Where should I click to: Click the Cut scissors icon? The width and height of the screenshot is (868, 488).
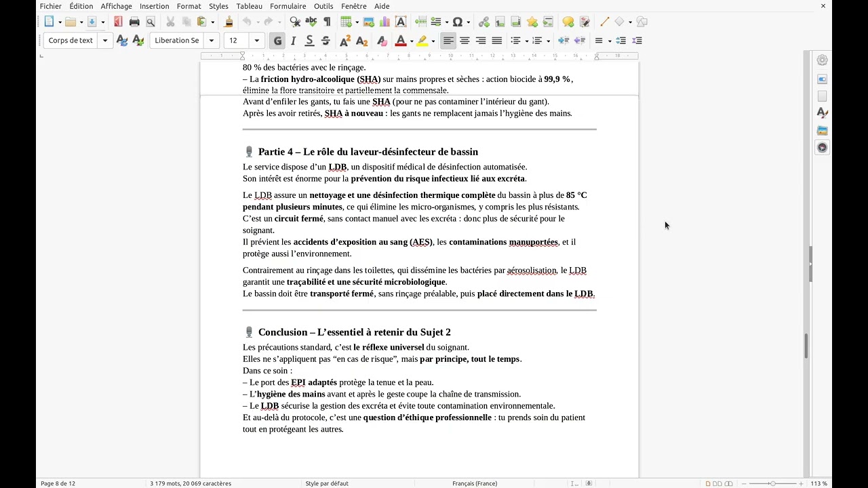click(x=170, y=22)
